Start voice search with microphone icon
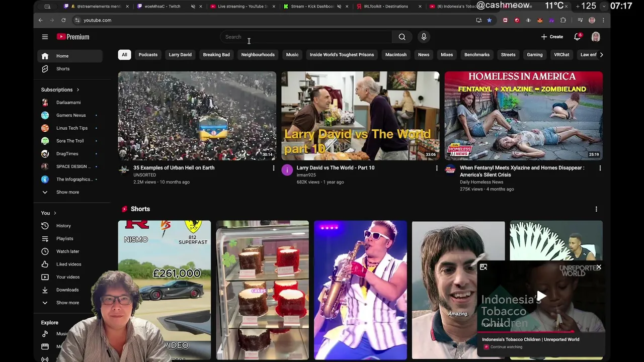 point(424,37)
